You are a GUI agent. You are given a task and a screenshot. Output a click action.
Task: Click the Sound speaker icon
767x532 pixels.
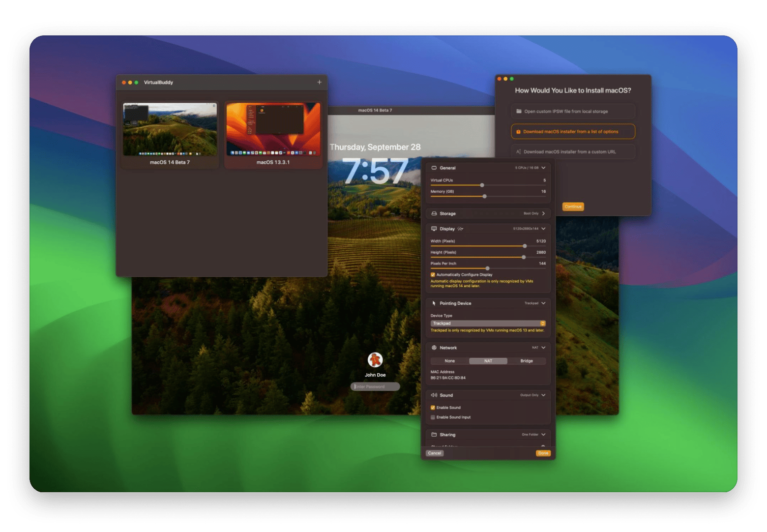tap(434, 395)
